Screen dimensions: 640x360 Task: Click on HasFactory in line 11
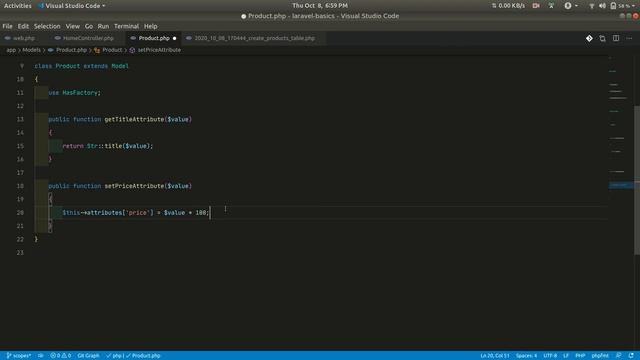coord(80,93)
